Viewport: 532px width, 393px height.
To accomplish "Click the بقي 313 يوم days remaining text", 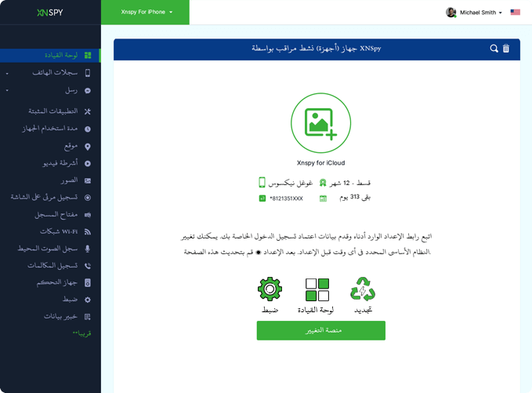I will point(355,198).
